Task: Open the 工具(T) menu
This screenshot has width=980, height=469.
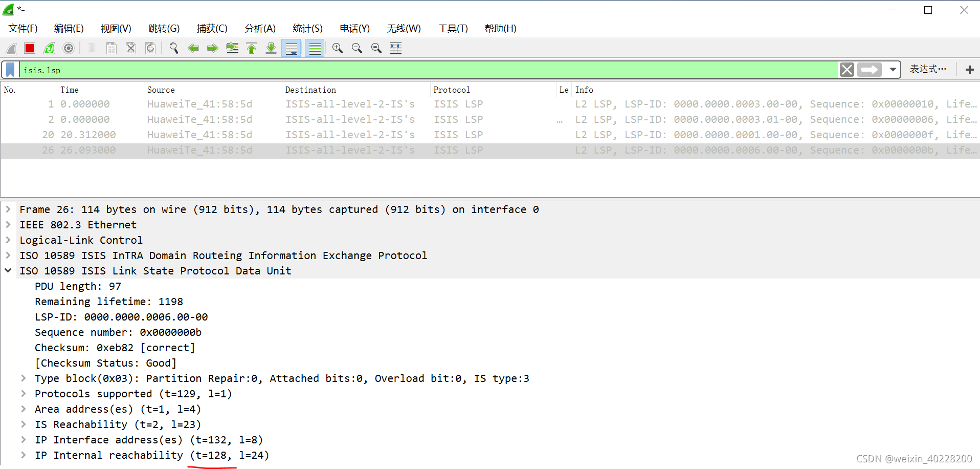Action: [453, 29]
